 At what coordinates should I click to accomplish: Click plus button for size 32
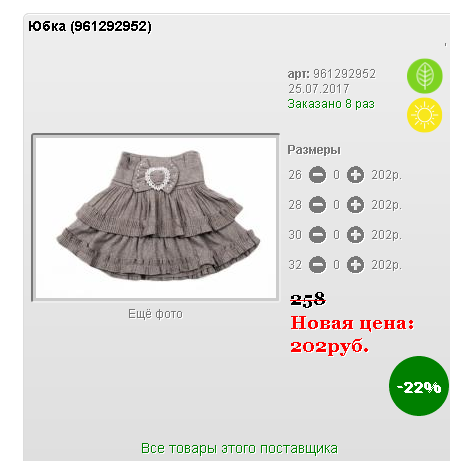[355, 265]
